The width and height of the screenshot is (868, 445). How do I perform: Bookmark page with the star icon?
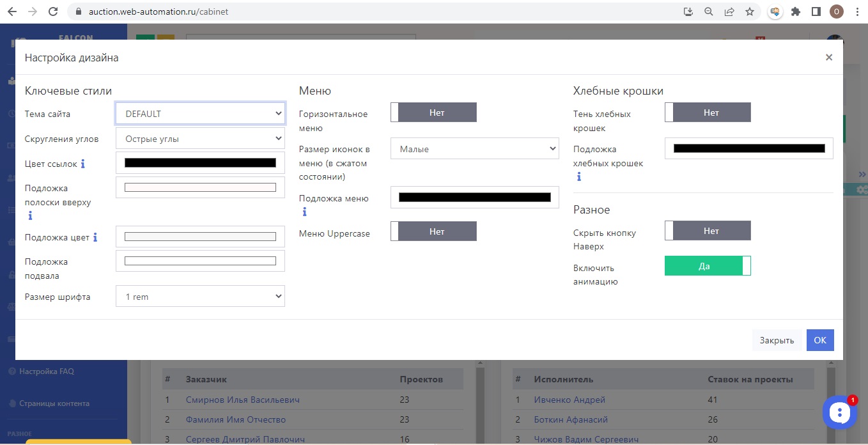pyautogui.click(x=750, y=12)
